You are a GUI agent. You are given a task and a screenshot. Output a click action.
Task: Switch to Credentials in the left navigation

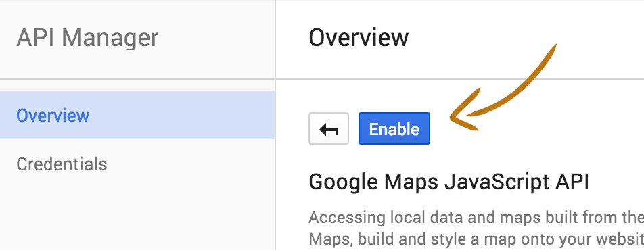62,164
